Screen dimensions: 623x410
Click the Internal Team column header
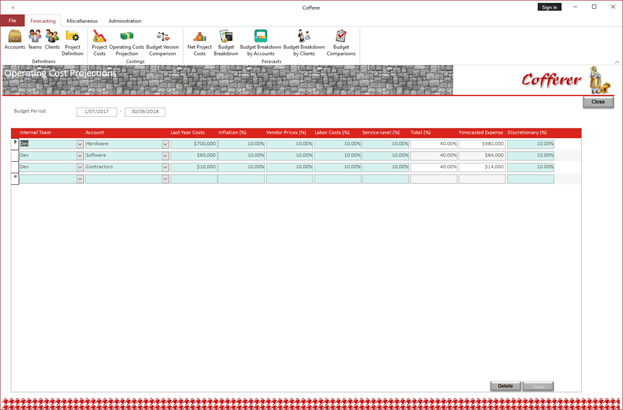pos(35,133)
